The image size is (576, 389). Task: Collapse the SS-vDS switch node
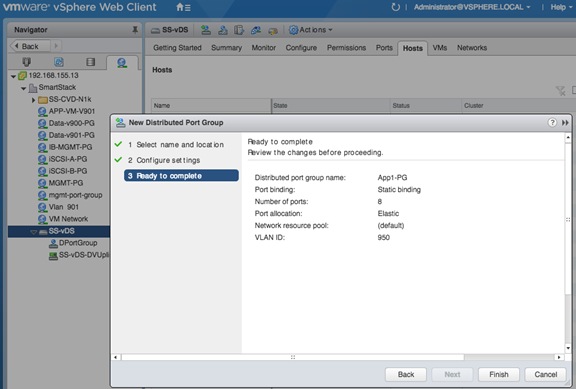point(33,232)
